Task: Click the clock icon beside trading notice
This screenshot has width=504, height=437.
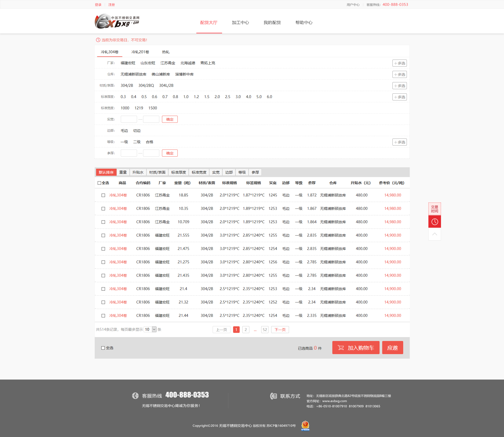Action: pyautogui.click(x=98, y=40)
